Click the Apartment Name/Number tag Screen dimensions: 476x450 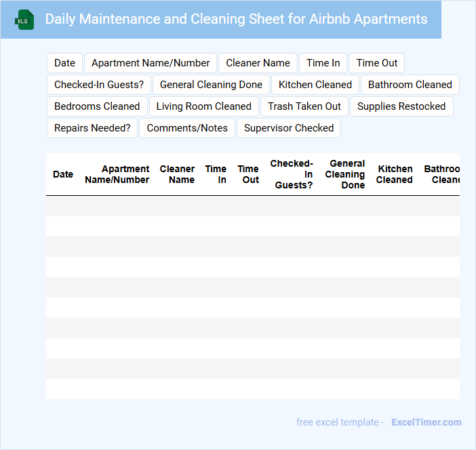(x=151, y=63)
